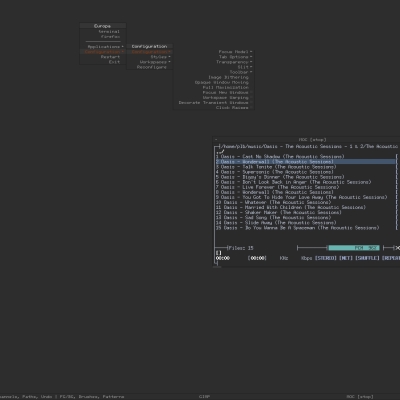400x400 pixels.
Task: Select the GIMP Paths, Undo dock taskbar entry
Action: pyautogui.click(x=62, y=397)
